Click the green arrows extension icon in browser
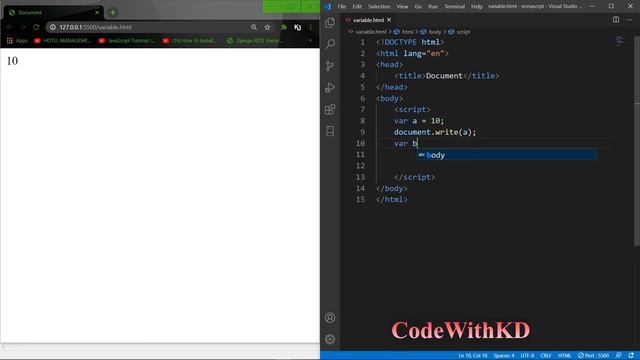 tap(284, 27)
